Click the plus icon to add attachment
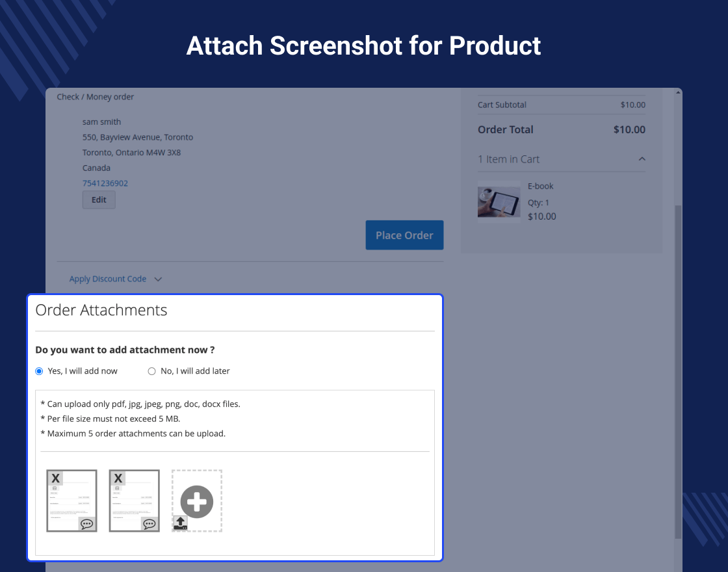This screenshot has height=572, width=728. pyautogui.click(x=197, y=502)
